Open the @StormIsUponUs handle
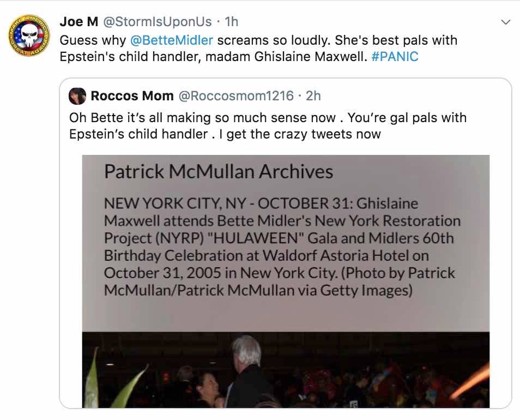Viewport: 520px width, 420px height. point(157,22)
